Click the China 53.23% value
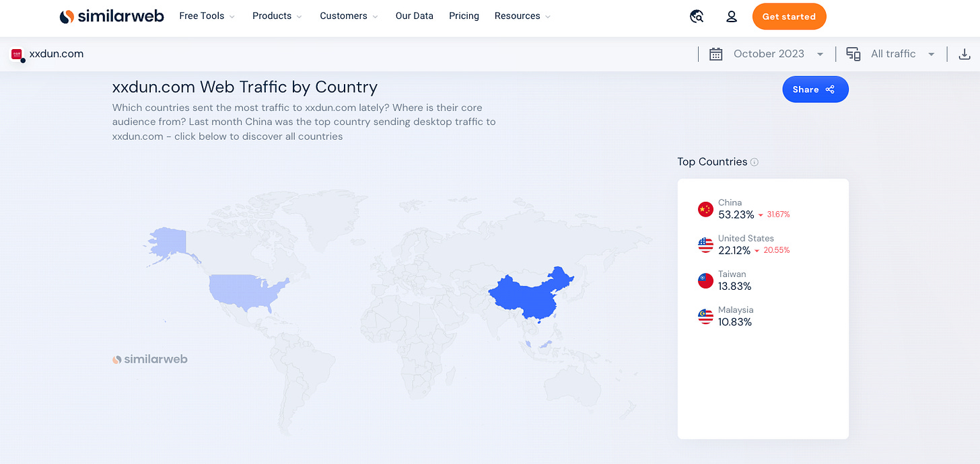The image size is (980, 464). [x=736, y=215]
